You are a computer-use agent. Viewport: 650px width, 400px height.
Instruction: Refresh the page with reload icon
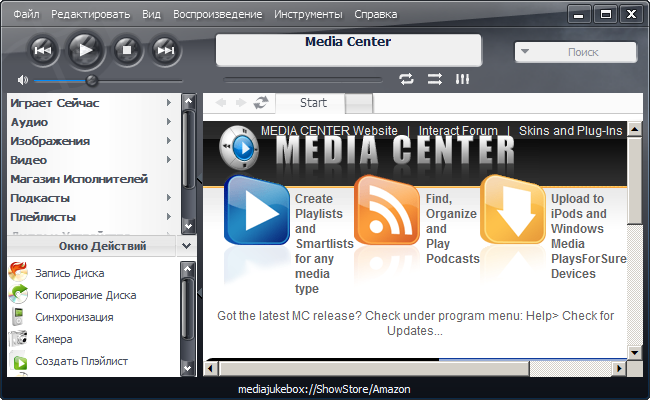pyautogui.click(x=261, y=102)
